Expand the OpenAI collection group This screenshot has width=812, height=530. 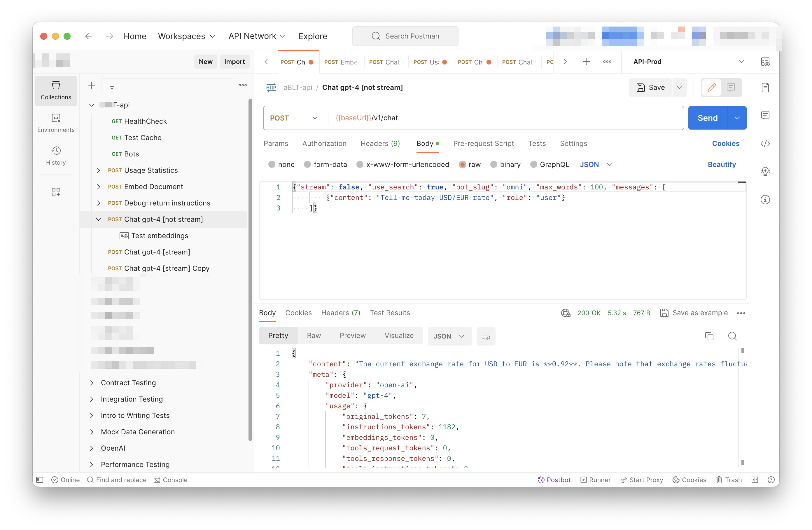(92, 448)
